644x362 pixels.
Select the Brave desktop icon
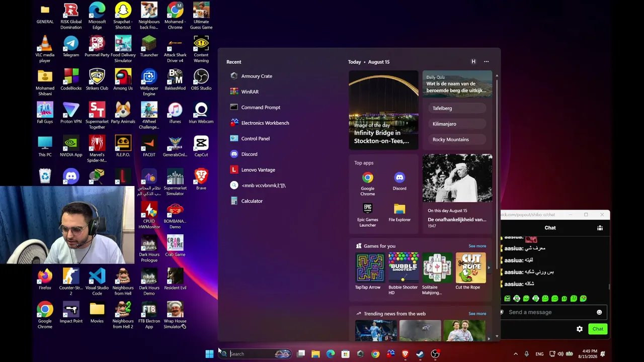click(x=201, y=179)
